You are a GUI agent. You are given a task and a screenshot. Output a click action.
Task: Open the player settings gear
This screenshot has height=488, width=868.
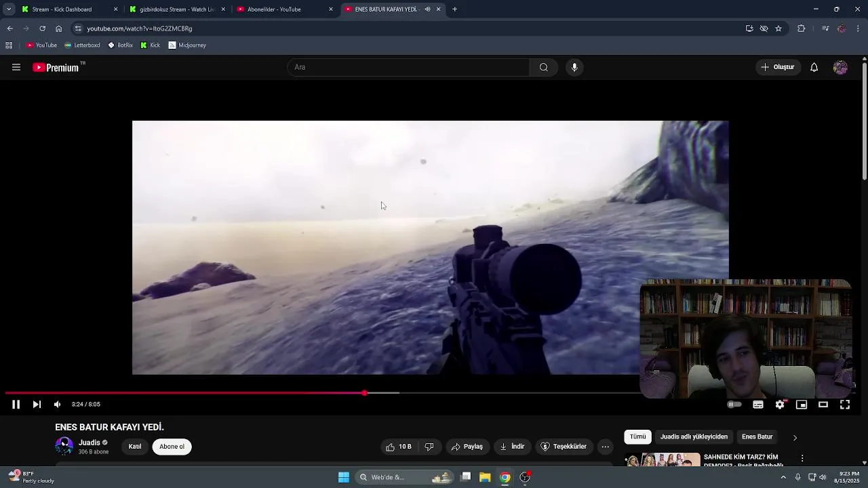[x=780, y=405]
